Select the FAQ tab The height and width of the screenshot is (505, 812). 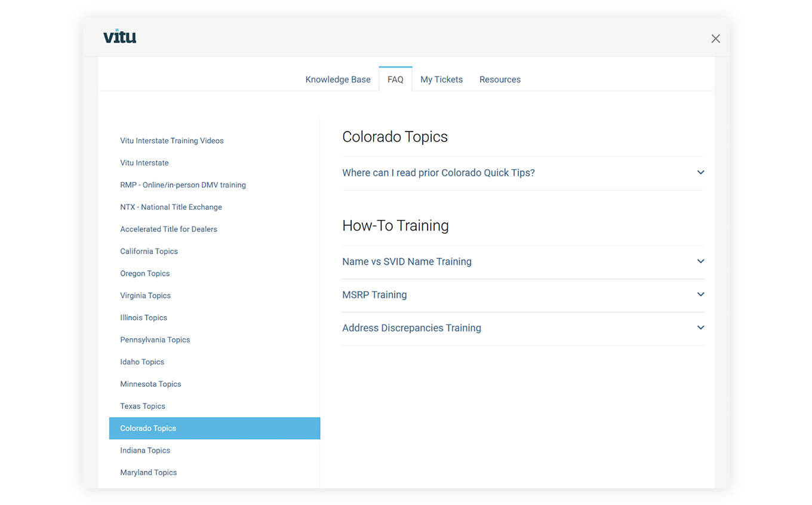click(x=395, y=79)
